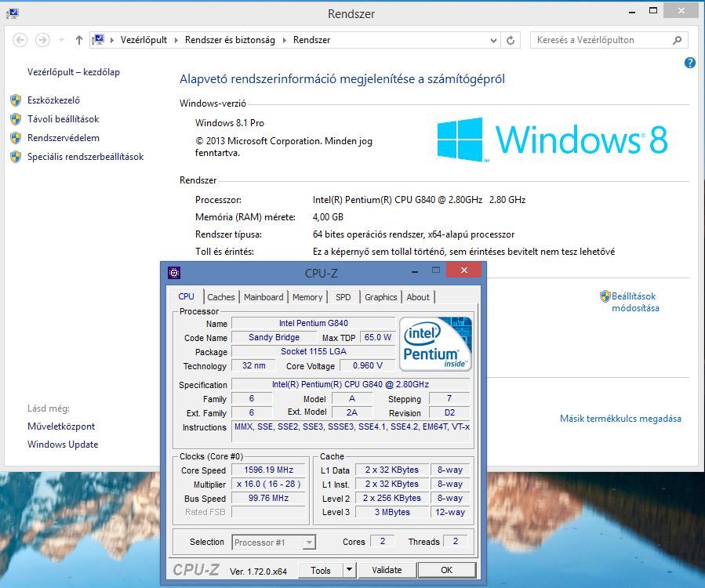Switch to the Mainboard tab
The height and width of the screenshot is (588, 705).
(x=263, y=297)
